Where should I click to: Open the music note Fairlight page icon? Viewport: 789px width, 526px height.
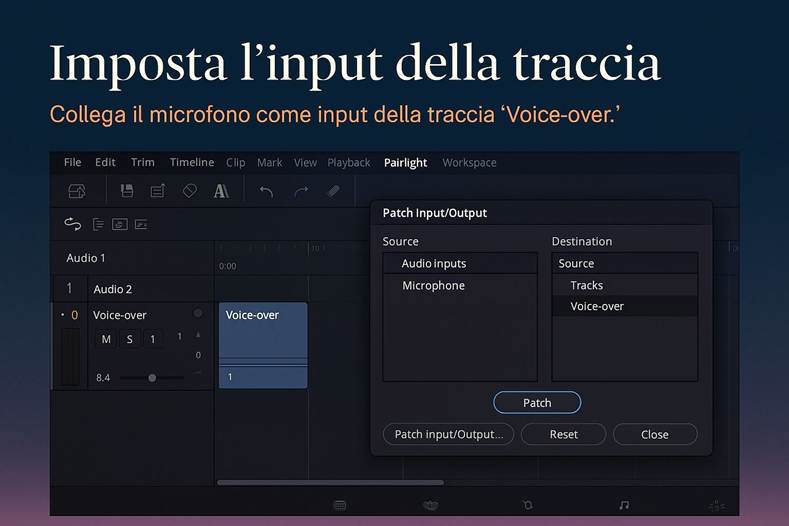[x=624, y=505]
